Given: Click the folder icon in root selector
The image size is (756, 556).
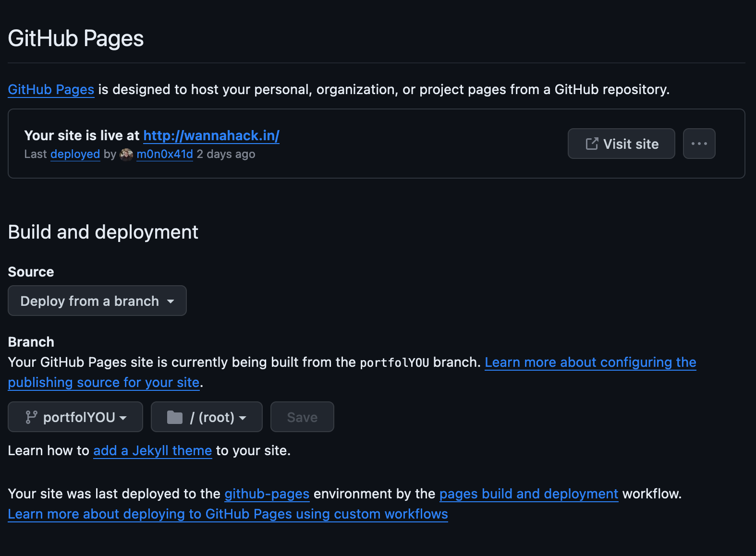Looking at the screenshot, I should coord(175,417).
